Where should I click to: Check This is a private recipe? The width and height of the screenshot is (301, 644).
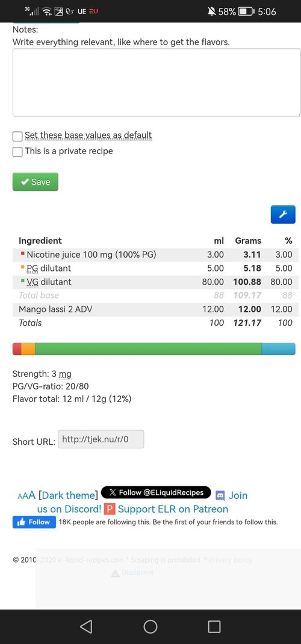(17, 152)
